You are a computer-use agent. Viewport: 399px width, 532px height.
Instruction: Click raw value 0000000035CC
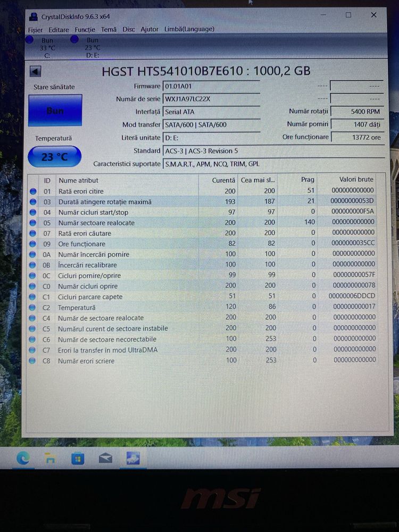353,243
